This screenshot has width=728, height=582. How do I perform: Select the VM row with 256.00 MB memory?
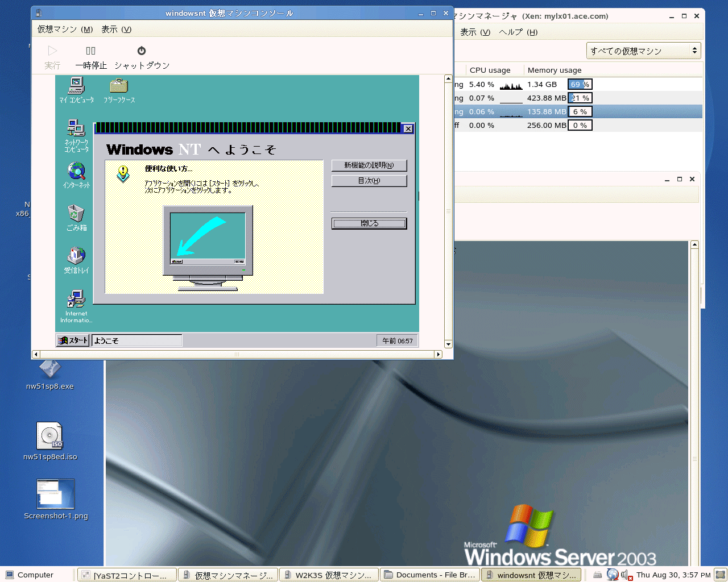pos(578,125)
